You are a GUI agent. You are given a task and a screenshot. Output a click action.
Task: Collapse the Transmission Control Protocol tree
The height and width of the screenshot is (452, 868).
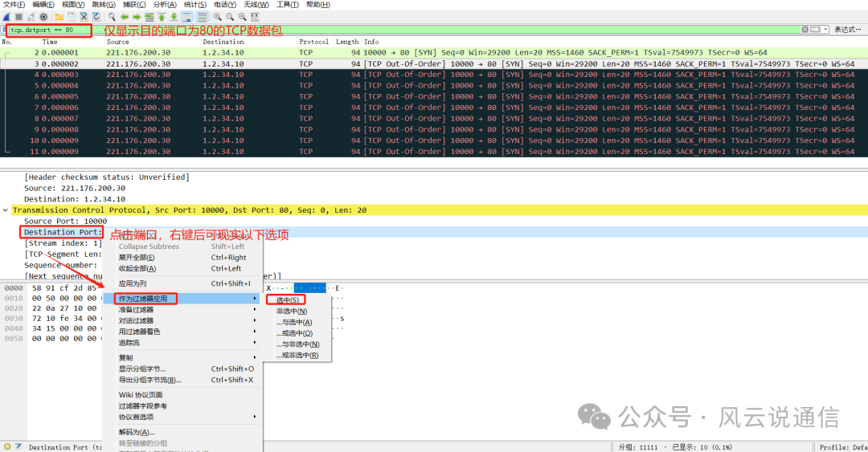[6, 210]
